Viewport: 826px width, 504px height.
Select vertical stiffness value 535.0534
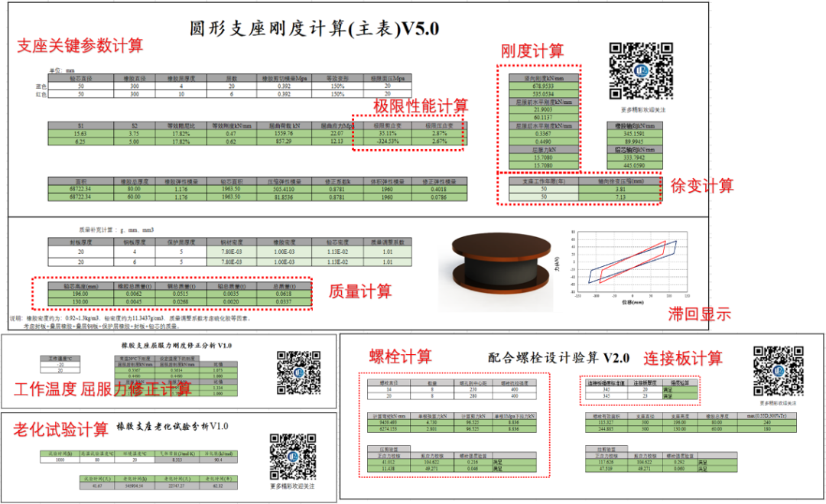coord(543,94)
